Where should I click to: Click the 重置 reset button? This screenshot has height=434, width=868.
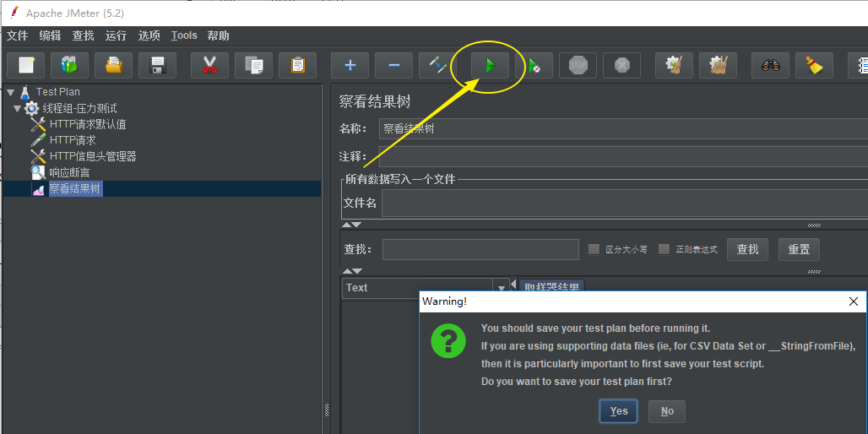point(799,249)
